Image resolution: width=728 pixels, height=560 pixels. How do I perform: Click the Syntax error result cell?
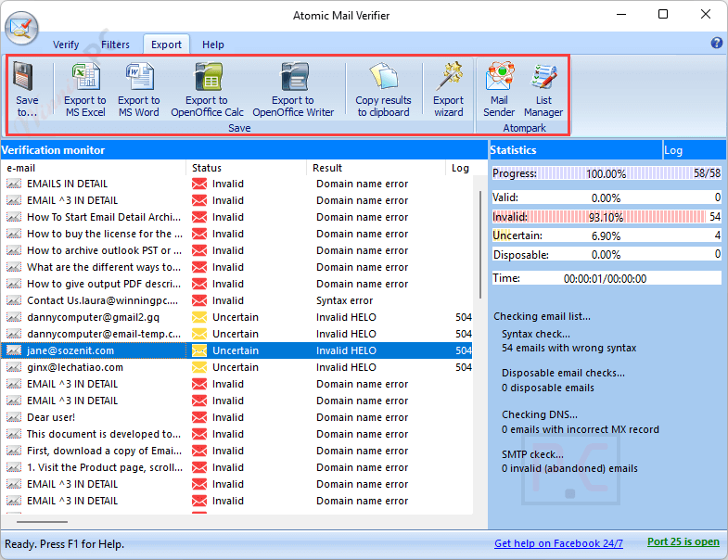coord(344,300)
